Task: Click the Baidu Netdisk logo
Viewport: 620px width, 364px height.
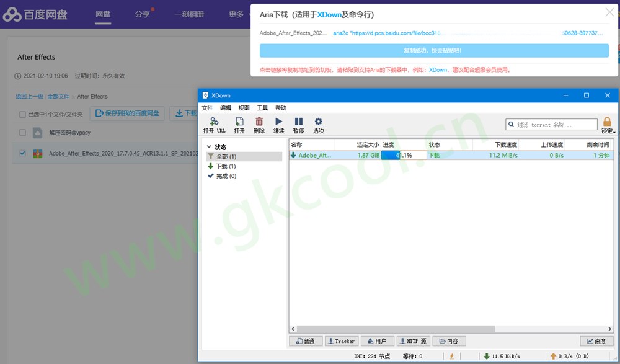Action: click(x=35, y=15)
